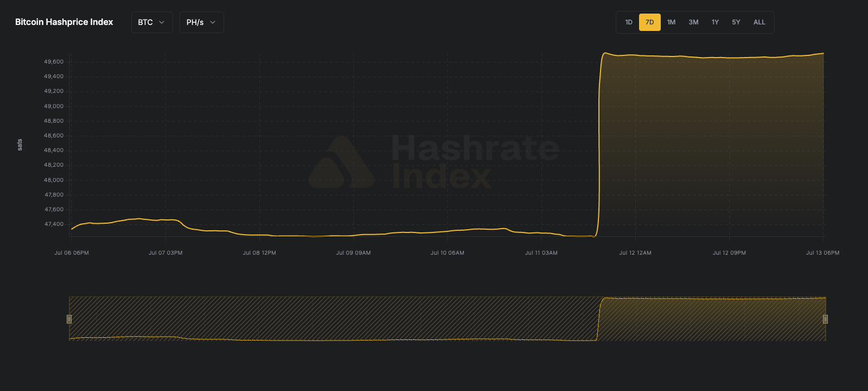
Task: Click the 48,000 y-axis value
Action: [54, 180]
